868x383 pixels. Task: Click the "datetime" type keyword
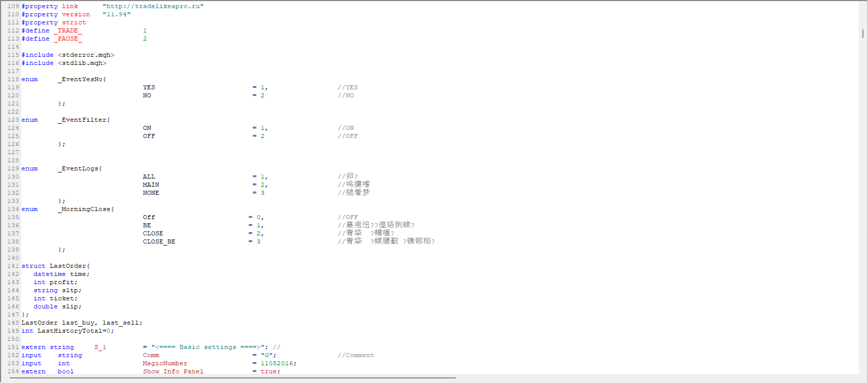tap(50, 274)
